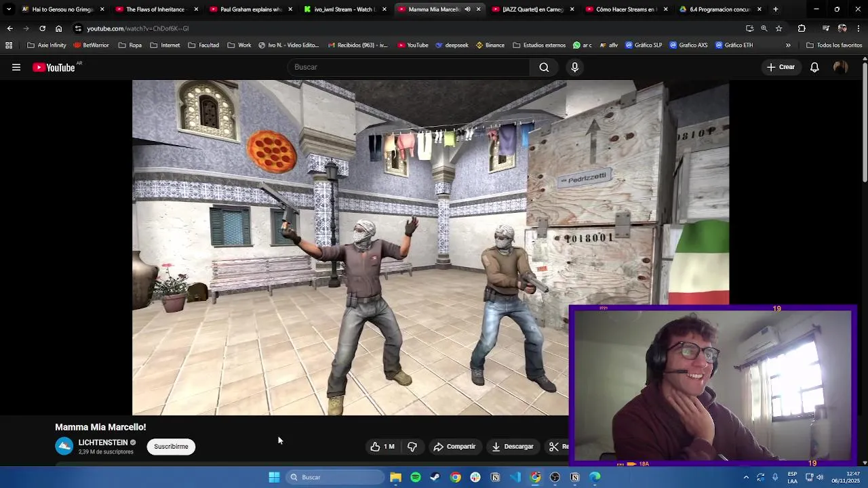Open YouTube notifications bell
Image resolution: width=868 pixels, height=488 pixels.
[x=814, y=67]
